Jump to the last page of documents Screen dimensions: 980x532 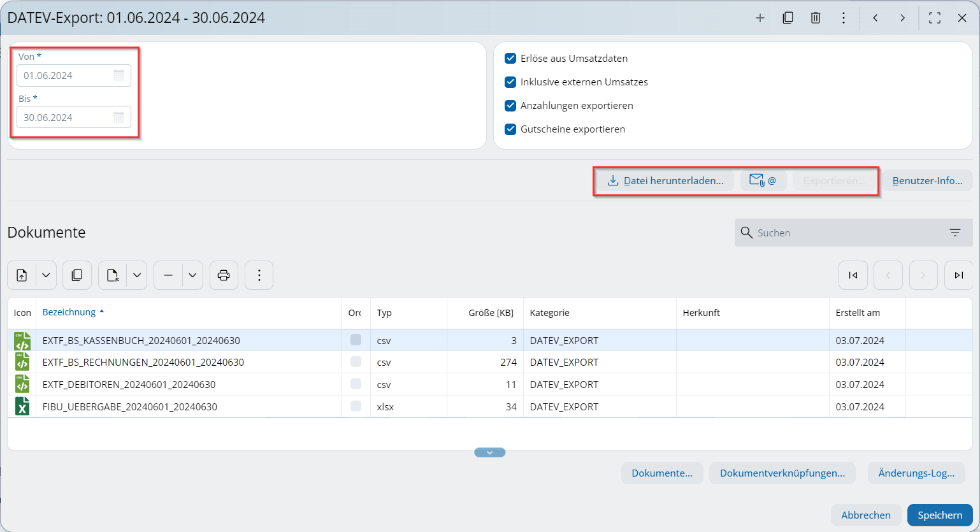click(x=958, y=275)
